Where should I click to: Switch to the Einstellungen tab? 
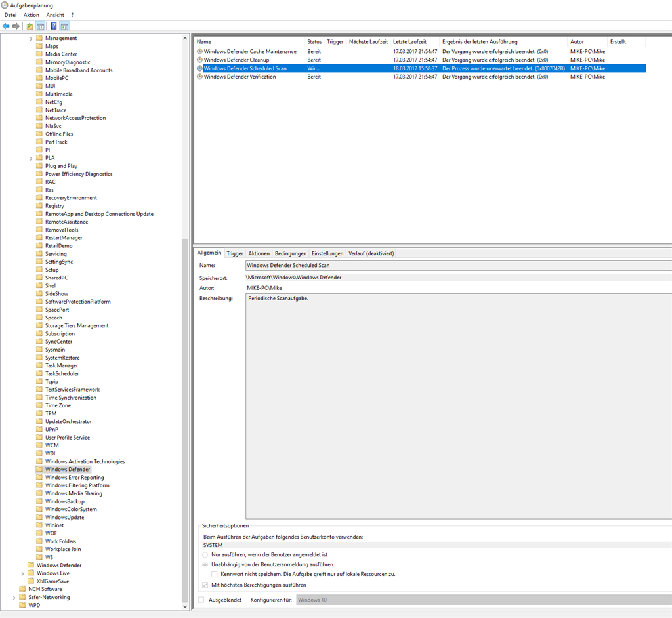327,253
